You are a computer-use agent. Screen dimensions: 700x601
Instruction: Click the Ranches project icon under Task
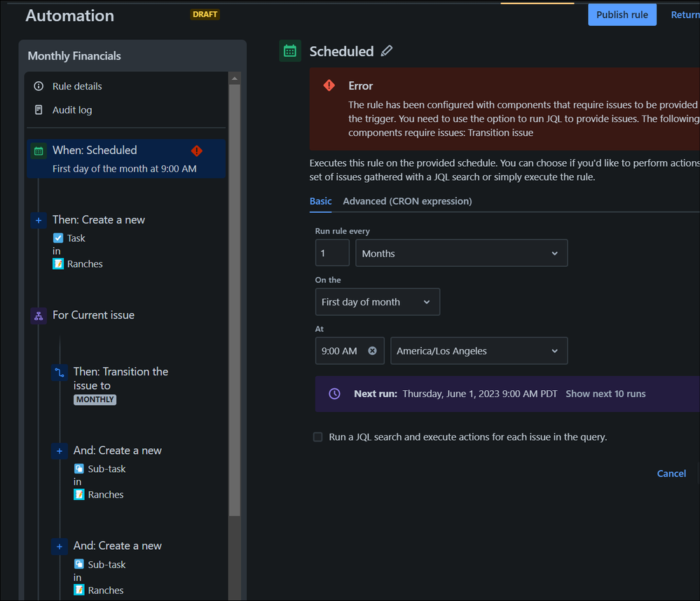[58, 263]
